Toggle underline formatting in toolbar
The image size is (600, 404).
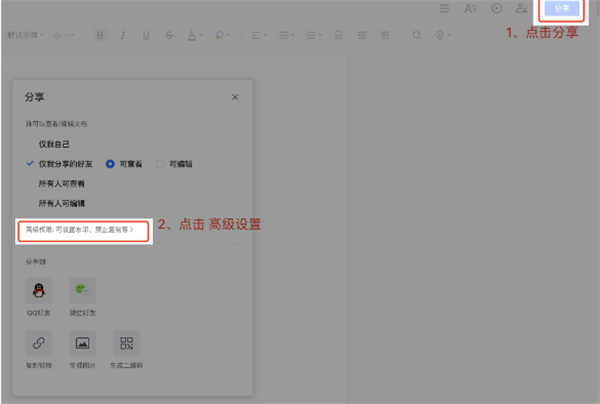click(x=146, y=35)
